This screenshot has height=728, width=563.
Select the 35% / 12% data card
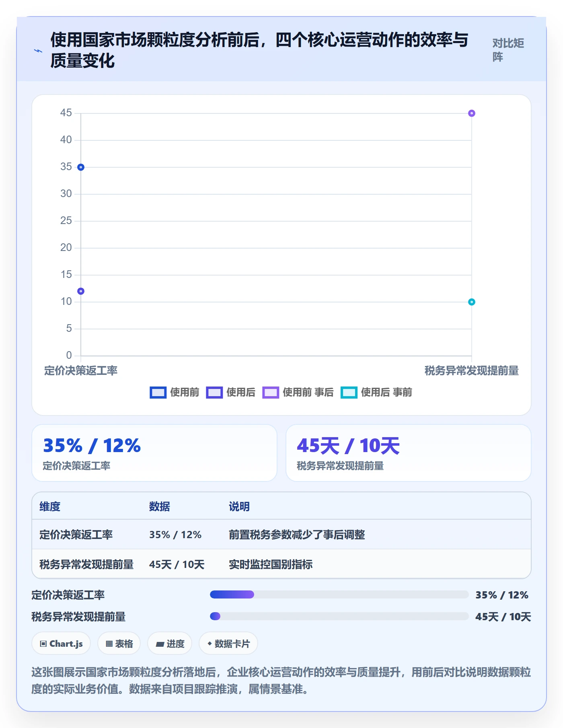154,453
